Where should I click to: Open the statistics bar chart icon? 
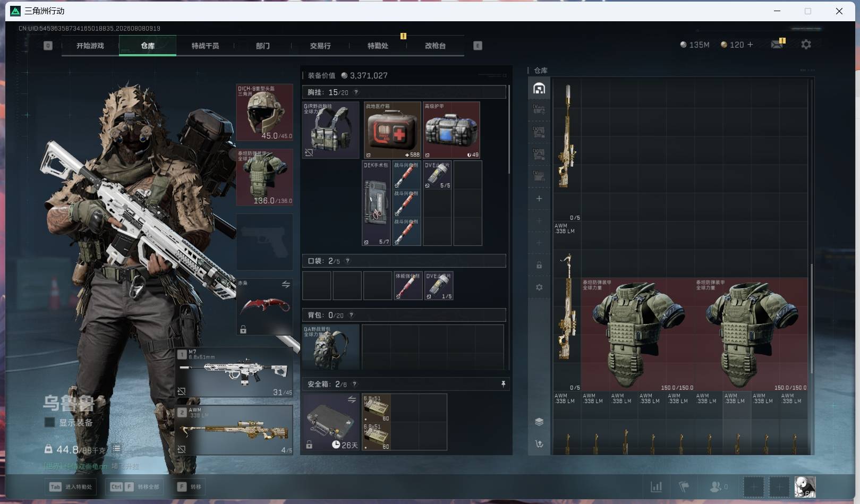pyautogui.click(x=657, y=486)
